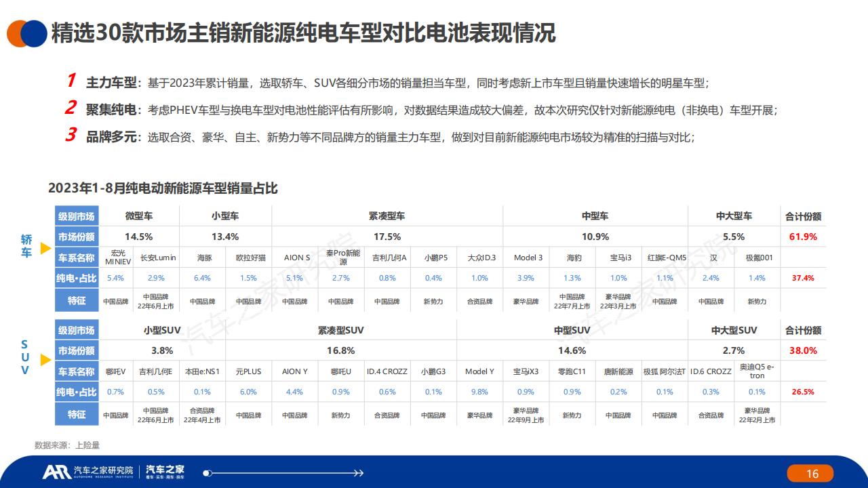Viewport: 868px width, 488px height.
Task: Click the 奥迪Q5 e-tron model cell
Action: point(757,371)
